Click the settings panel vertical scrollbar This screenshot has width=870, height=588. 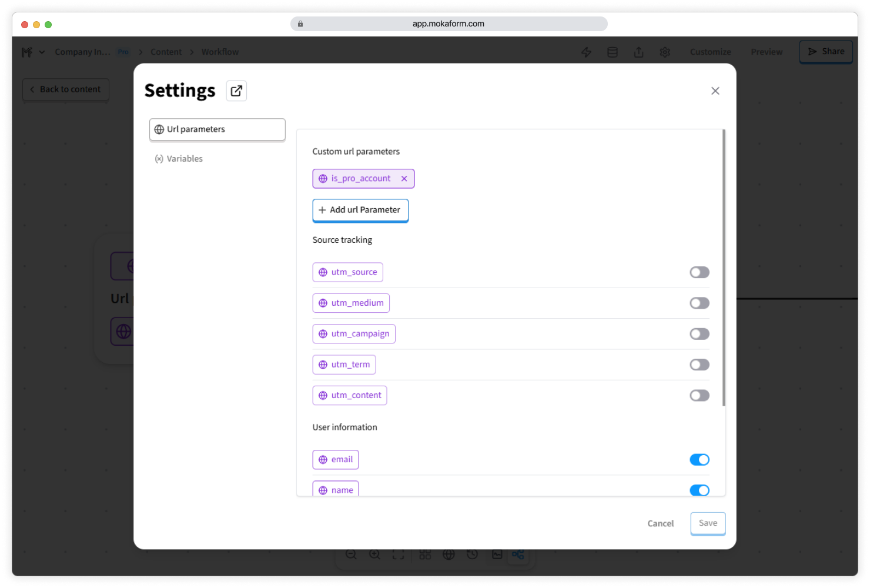(x=724, y=268)
